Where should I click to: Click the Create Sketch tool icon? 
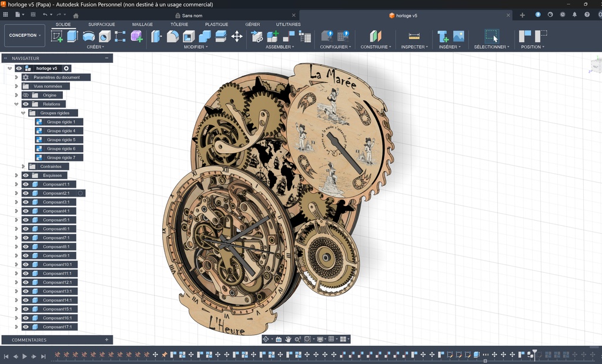(x=57, y=36)
